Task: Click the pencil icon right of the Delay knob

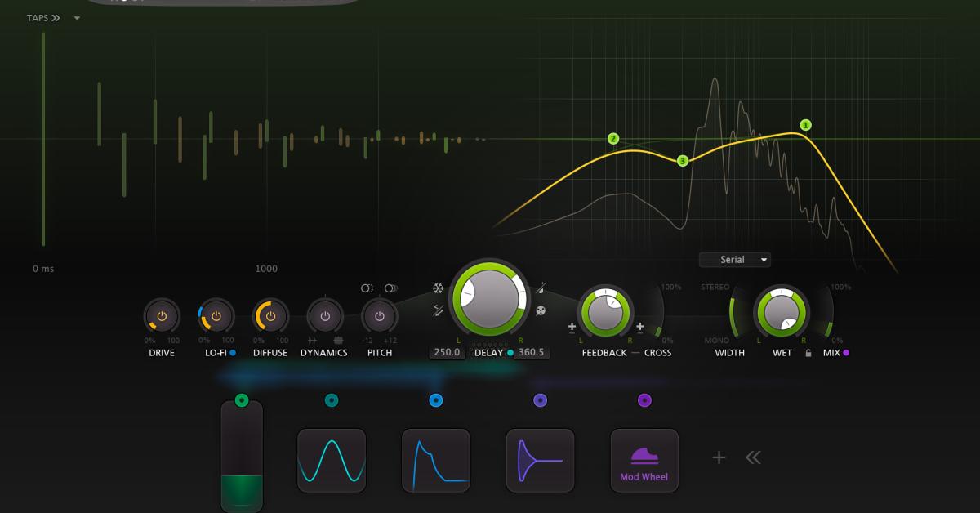Action: [540, 288]
